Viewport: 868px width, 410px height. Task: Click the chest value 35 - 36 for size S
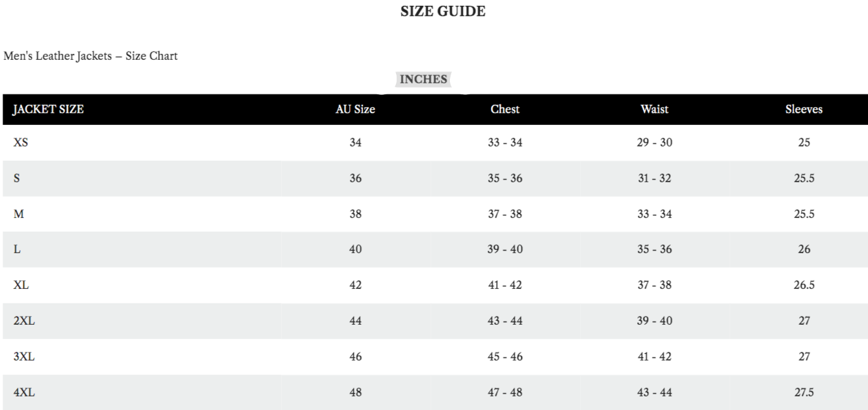pos(505,178)
